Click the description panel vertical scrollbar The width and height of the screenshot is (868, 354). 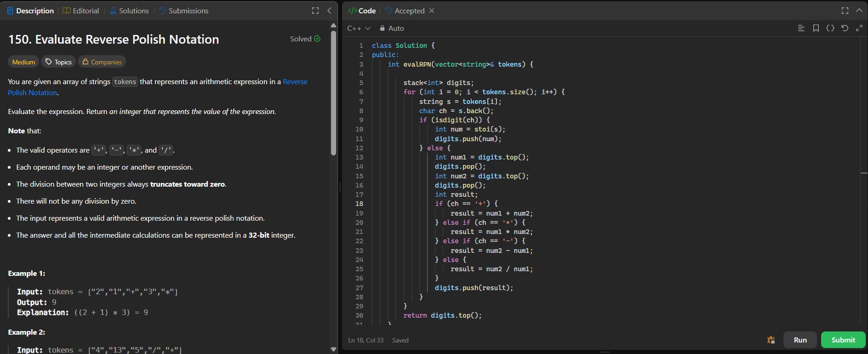[334, 92]
